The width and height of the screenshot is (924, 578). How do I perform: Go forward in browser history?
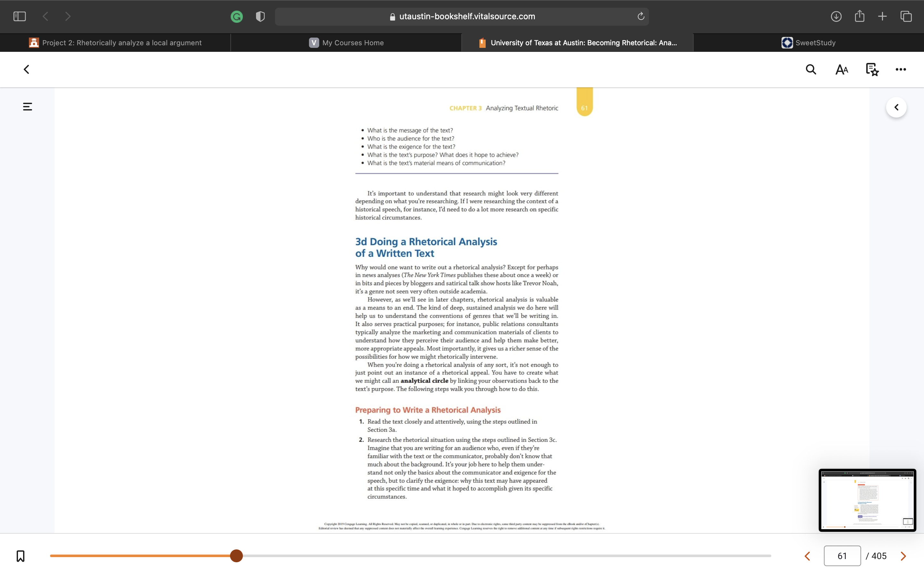tap(68, 16)
